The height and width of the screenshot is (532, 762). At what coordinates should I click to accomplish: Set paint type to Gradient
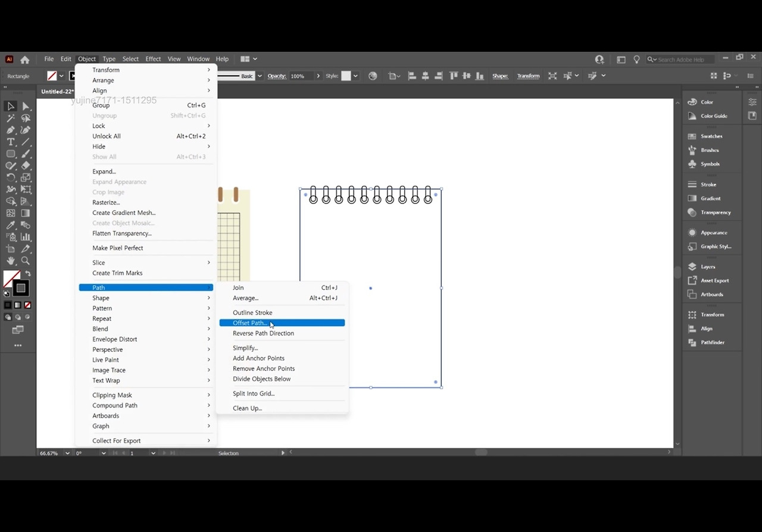(17, 305)
